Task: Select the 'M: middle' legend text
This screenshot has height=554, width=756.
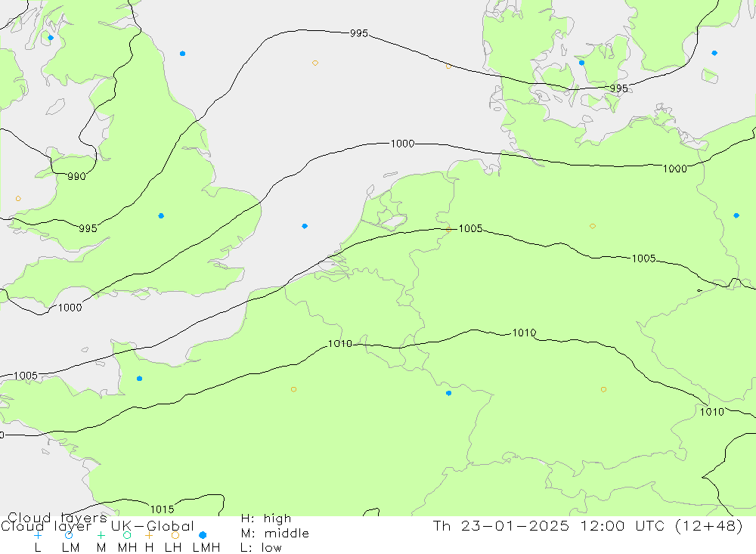Action: (x=275, y=534)
